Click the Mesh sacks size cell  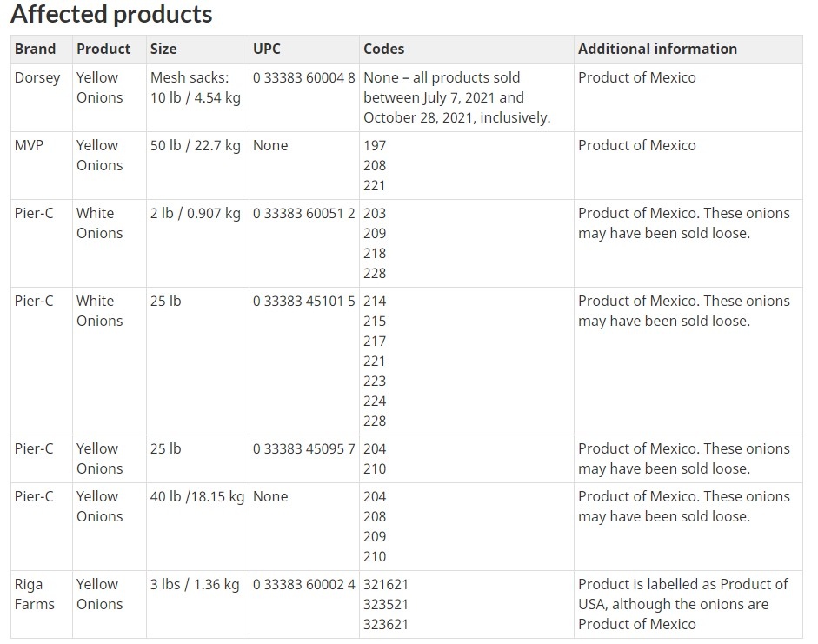195,87
